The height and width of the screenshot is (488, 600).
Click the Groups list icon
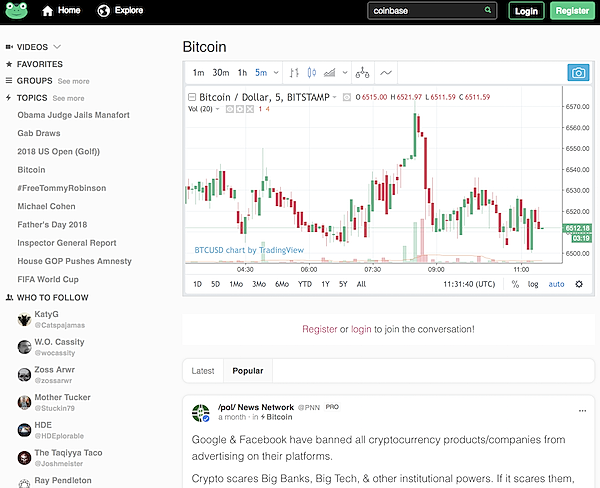(9, 80)
